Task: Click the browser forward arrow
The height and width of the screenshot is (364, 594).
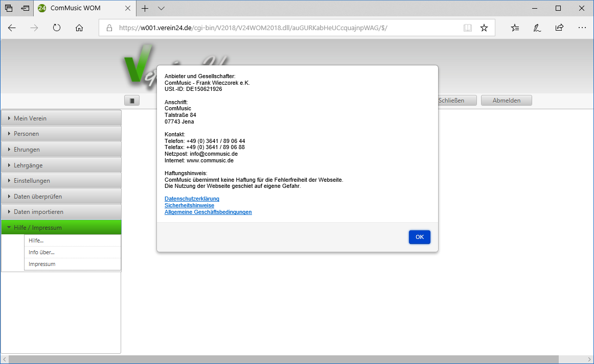Action: 34,28
